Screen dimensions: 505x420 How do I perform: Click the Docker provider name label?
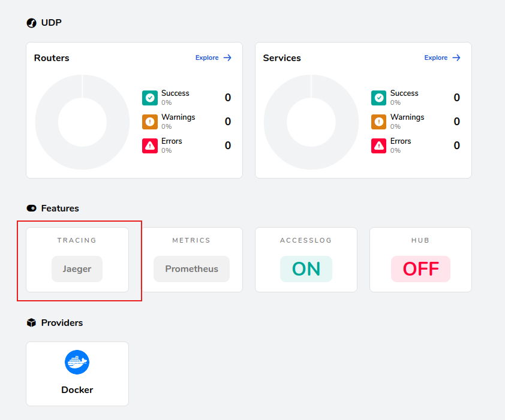pyautogui.click(x=77, y=390)
